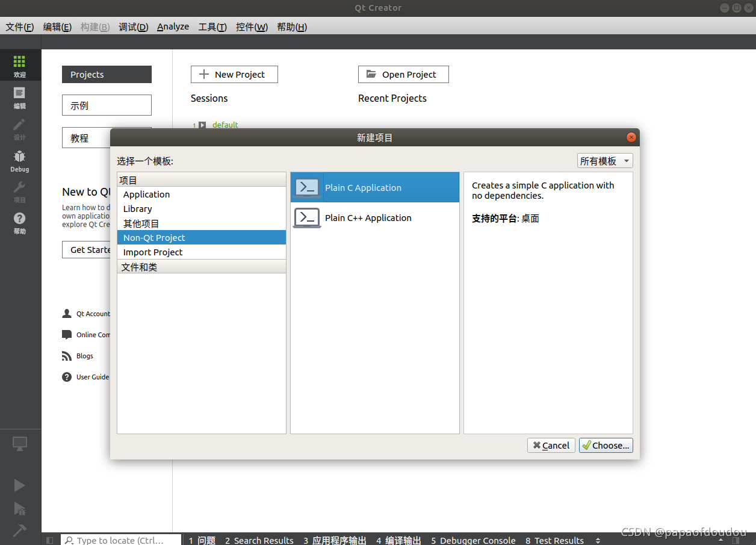This screenshot has width=756, height=545.
Task: Open the 编辑(E) menu
Action: tap(57, 27)
